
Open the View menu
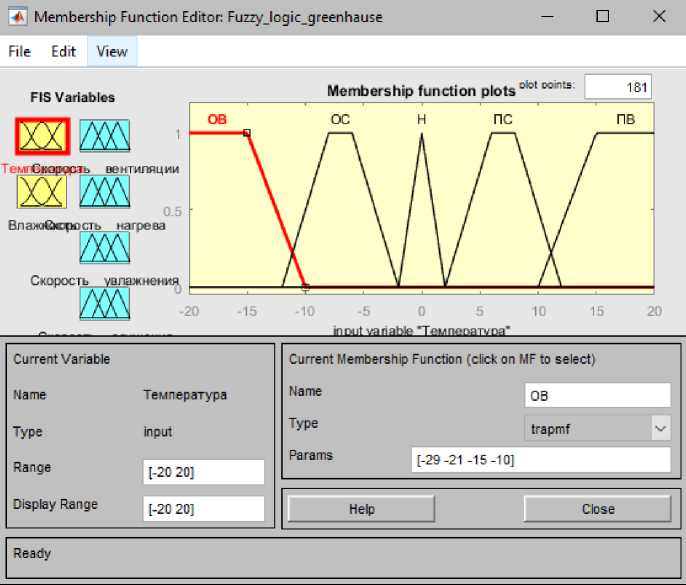coord(112,51)
